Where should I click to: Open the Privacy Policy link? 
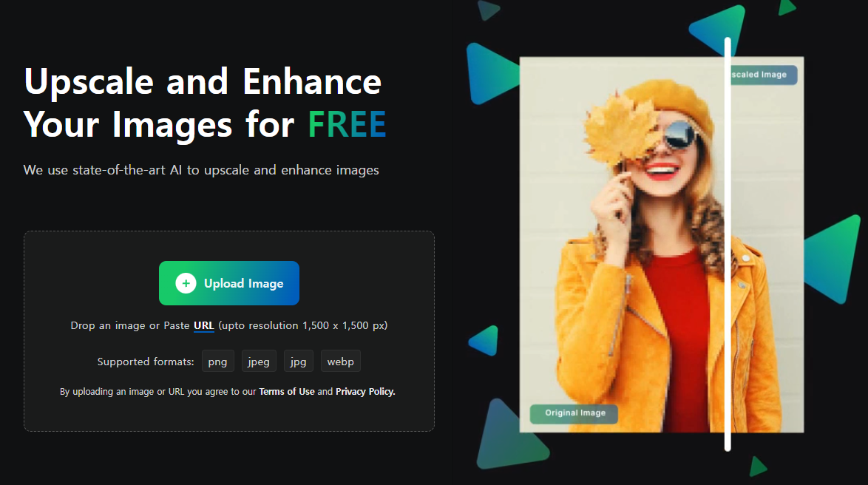365,391
